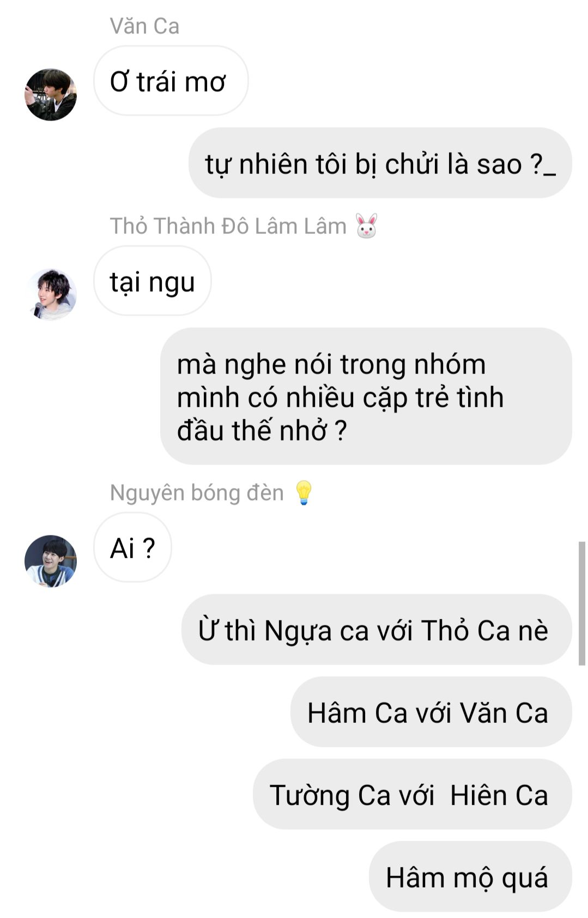This screenshot has width=588, height=918.
Task: Click the lightbulb emoji beside Nguyên bóng đèn
Action: tap(304, 493)
